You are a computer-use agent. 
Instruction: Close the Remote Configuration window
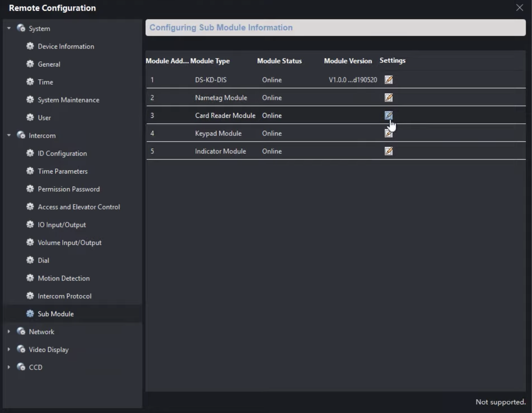tap(519, 8)
